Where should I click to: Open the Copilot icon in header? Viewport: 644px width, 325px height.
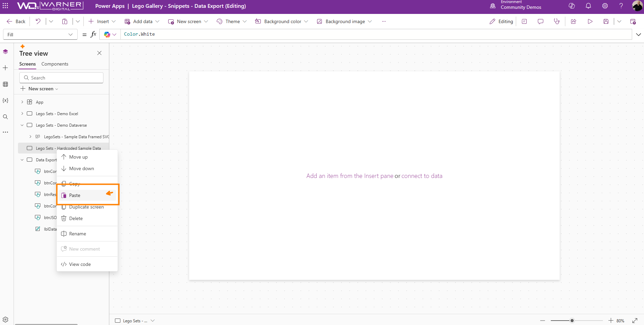click(x=572, y=6)
